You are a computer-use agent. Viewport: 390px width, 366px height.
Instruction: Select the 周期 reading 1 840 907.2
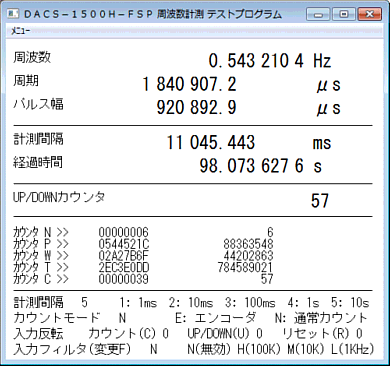pos(189,84)
